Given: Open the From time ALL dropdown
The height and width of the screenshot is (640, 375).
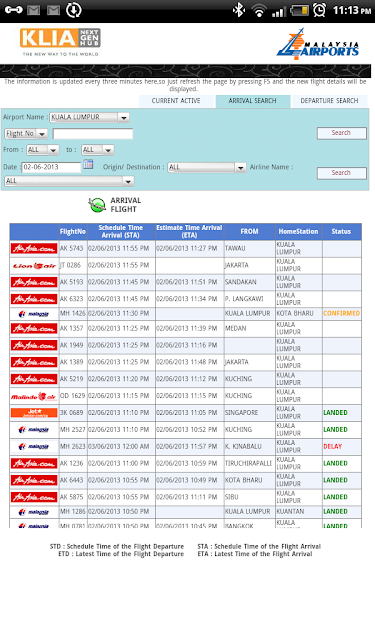Looking at the screenshot, I should [x=43, y=150].
